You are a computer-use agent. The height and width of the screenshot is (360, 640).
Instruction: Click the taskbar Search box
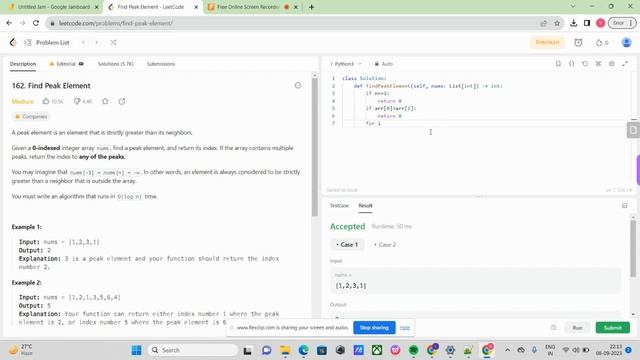pyautogui.click(x=193, y=350)
